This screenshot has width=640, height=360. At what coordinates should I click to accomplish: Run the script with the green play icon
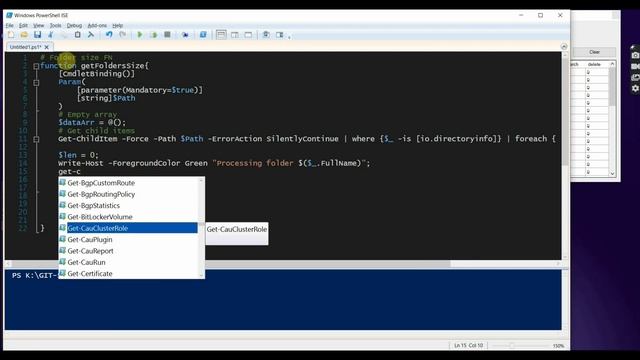pyautogui.click(x=140, y=35)
